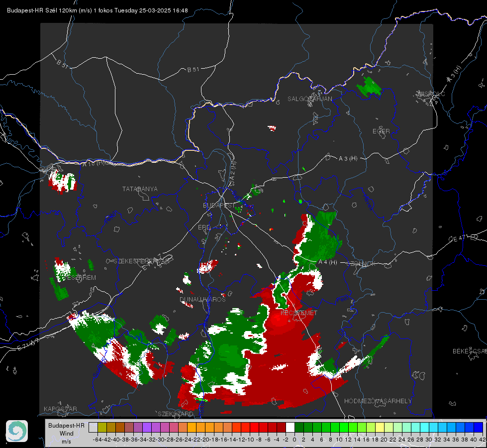Pick the purple swatch between -34 and -32

click(x=147, y=428)
